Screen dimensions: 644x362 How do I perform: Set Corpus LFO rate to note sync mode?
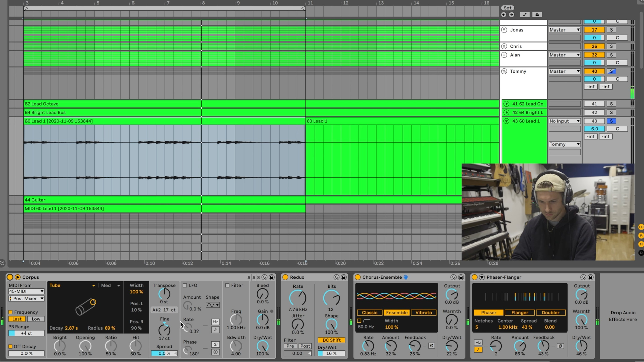point(215,330)
